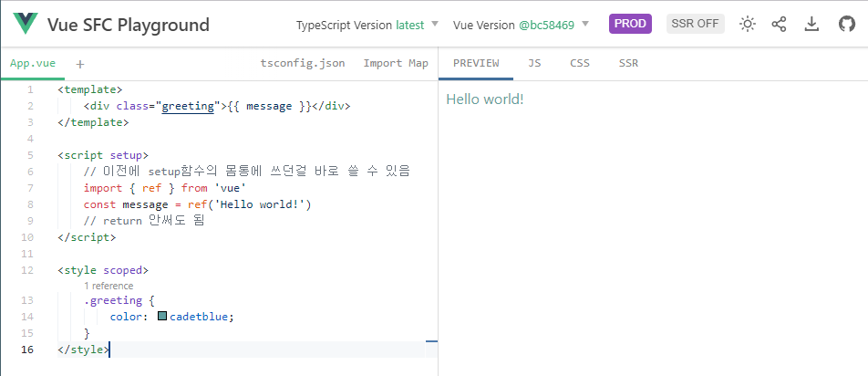868x376 pixels.
Task: Click '1 reference' code lens link
Action: point(108,286)
